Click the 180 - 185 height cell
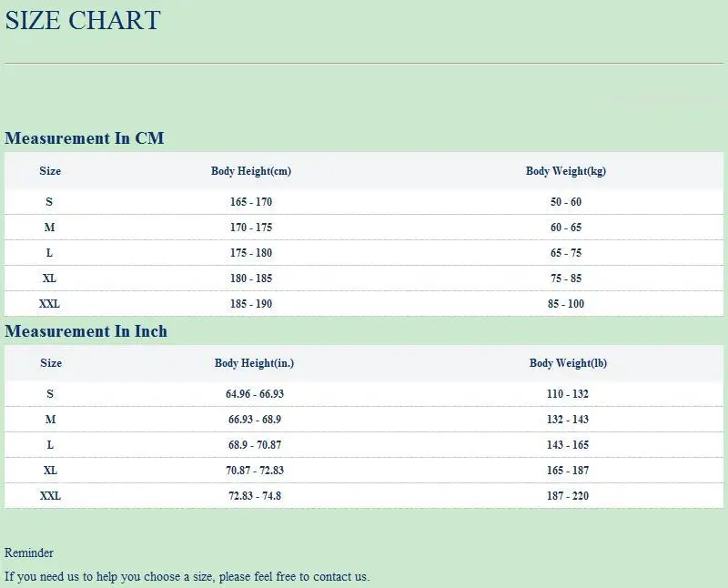728x588 pixels. click(x=251, y=279)
